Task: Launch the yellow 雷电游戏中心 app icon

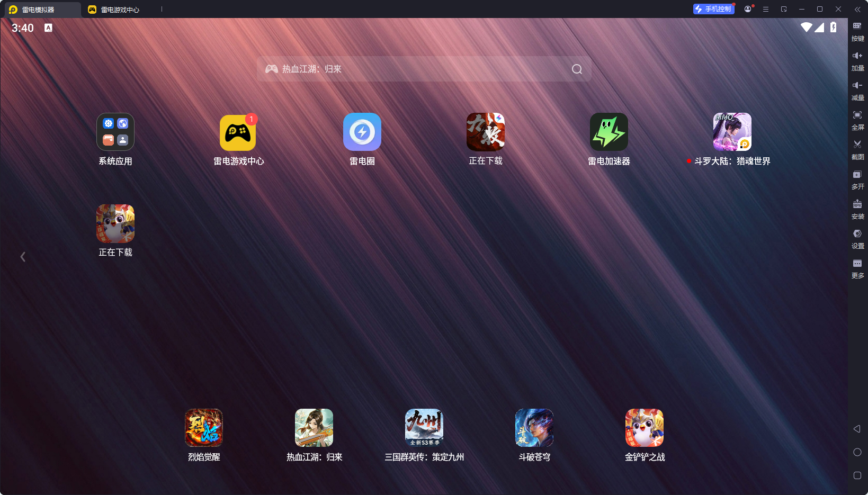Action: [238, 132]
